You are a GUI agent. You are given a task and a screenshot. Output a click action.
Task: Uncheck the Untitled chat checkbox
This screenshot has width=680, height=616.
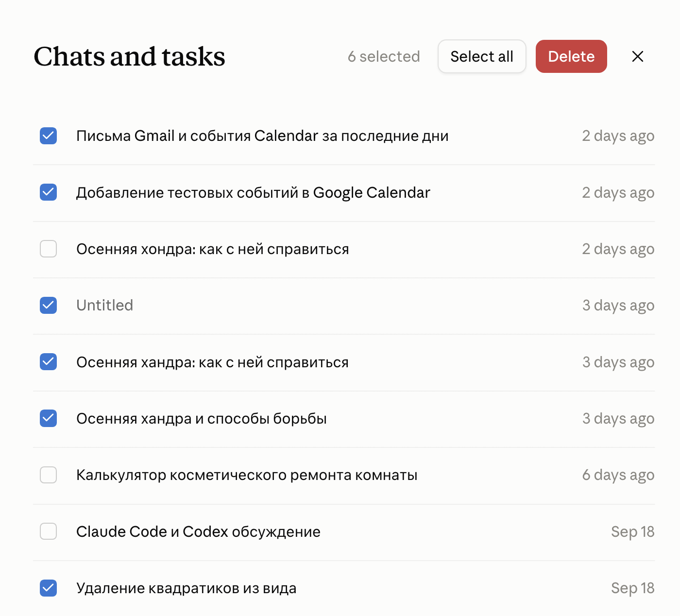(48, 305)
